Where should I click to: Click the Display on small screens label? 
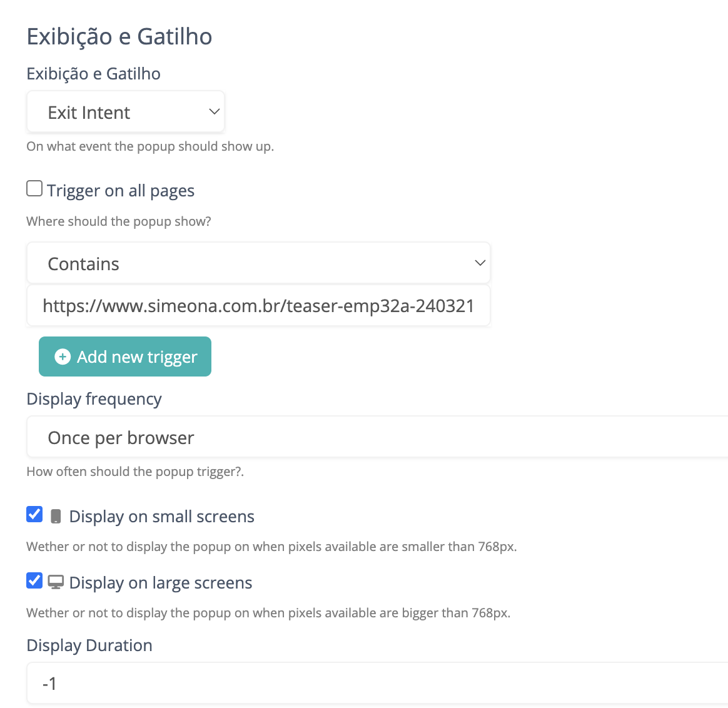161,517
